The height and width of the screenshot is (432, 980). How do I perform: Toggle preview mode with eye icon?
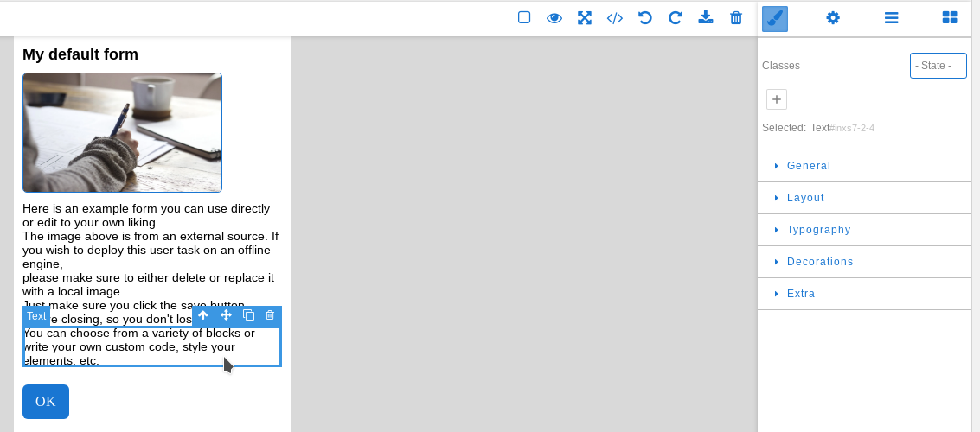click(554, 17)
